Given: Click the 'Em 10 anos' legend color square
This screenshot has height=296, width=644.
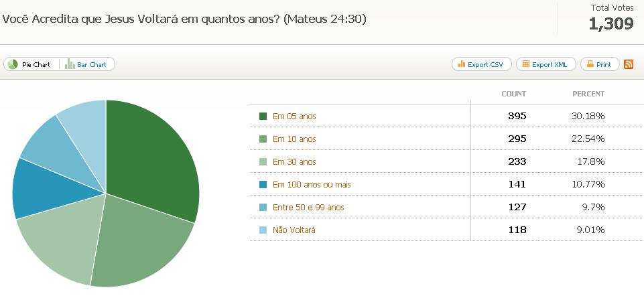Looking at the screenshot, I should [x=263, y=139].
